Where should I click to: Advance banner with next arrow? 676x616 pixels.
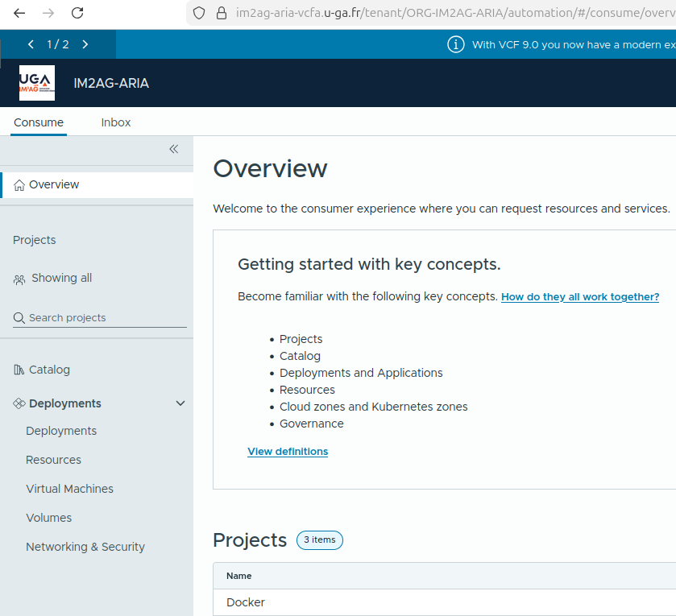tap(85, 44)
